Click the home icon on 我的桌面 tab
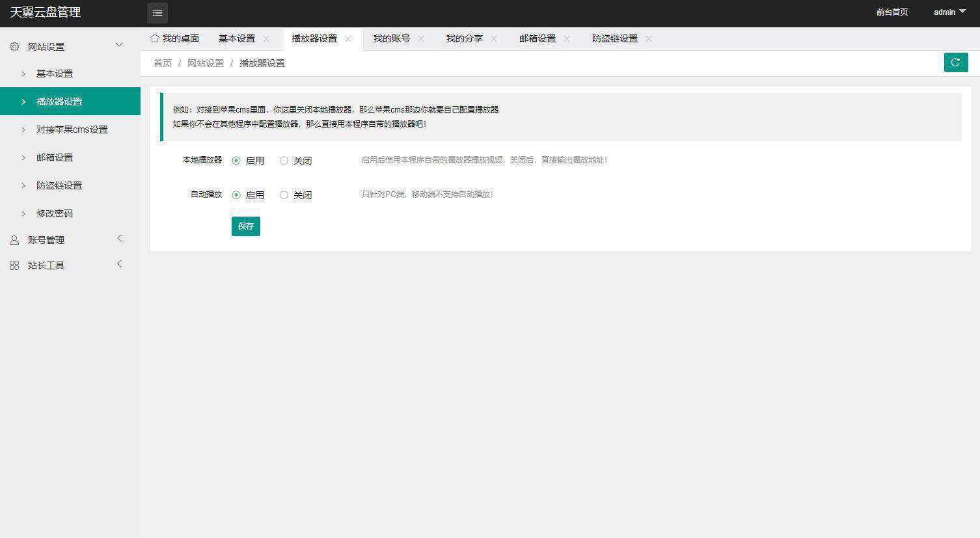Viewport: 980px width, 538px height. pyautogui.click(x=154, y=38)
